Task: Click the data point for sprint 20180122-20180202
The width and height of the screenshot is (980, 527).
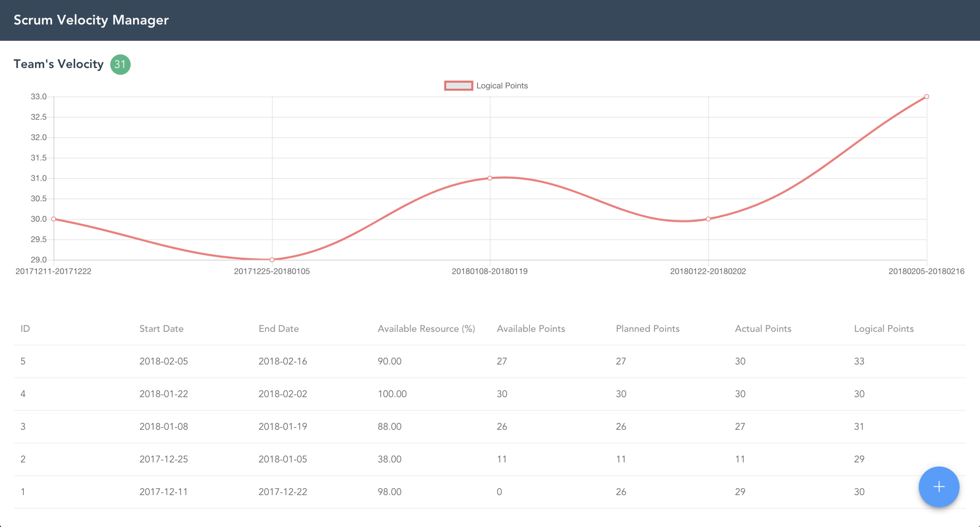Action: coord(708,219)
